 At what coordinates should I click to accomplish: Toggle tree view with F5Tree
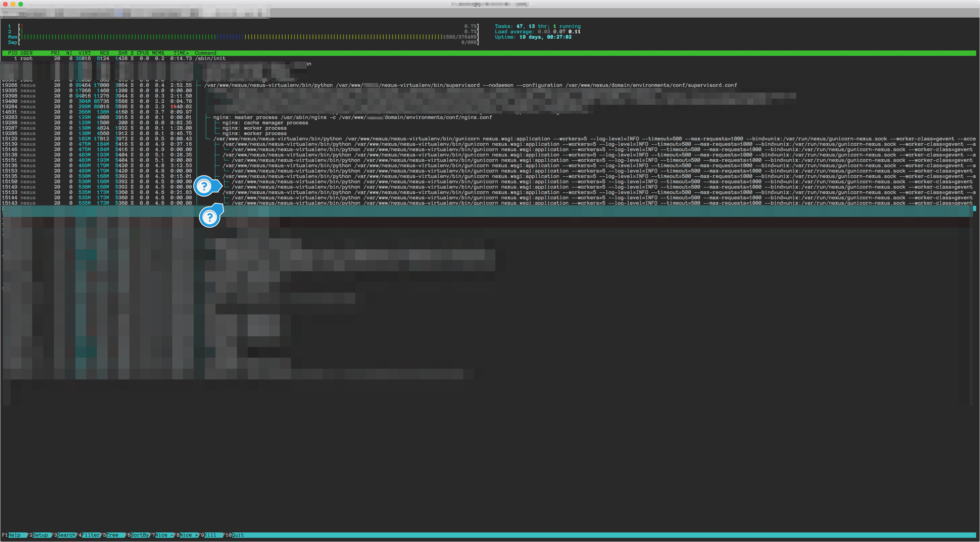tap(112, 535)
